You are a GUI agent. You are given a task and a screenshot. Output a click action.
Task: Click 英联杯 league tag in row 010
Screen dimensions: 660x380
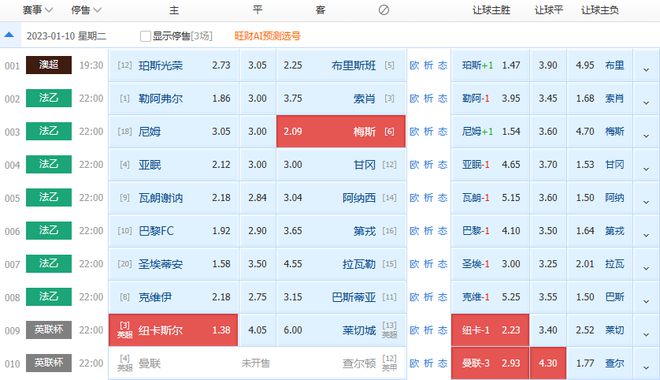coord(49,363)
